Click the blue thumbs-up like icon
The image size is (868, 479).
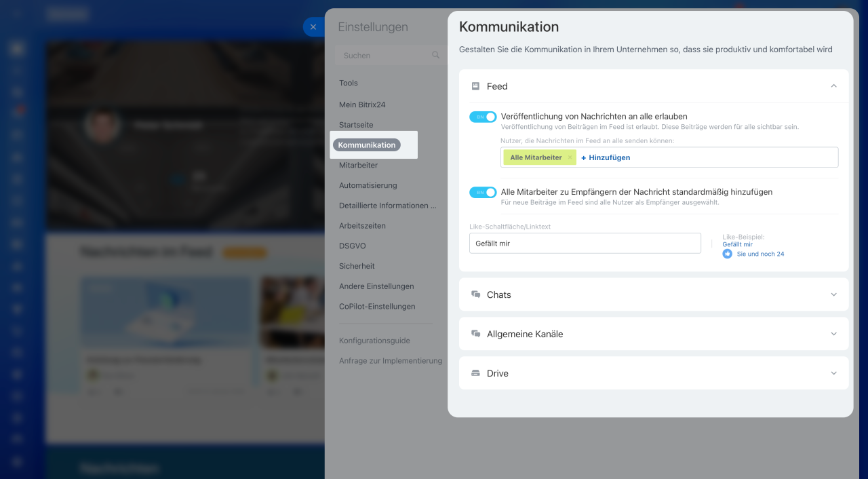[727, 254]
